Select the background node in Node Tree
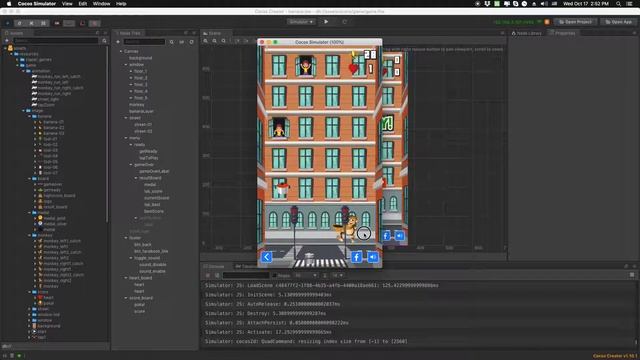Viewport: 640px width, 360px height. [x=140, y=58]
